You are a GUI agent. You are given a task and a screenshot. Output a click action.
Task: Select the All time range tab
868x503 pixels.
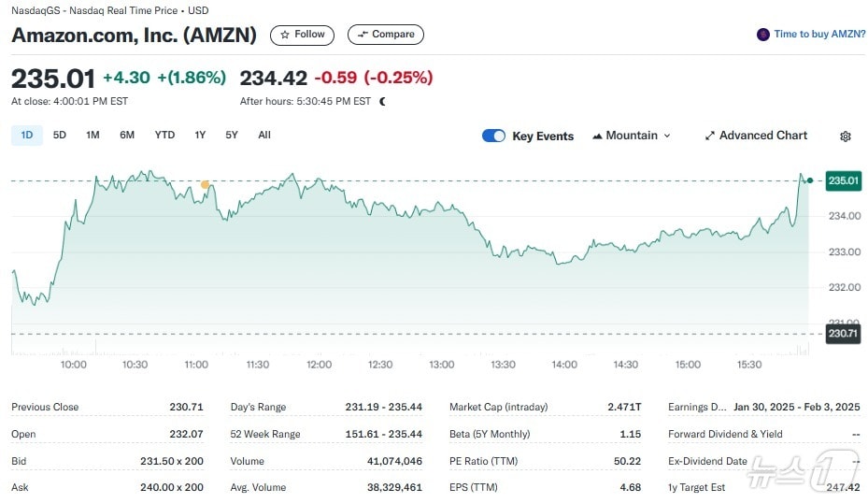tap(264, 136)
